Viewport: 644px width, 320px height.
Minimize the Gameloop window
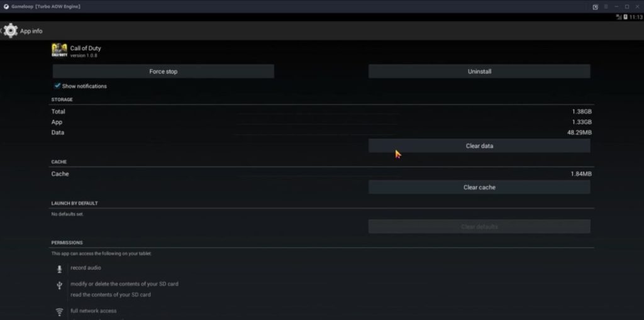tap(616, 6)
